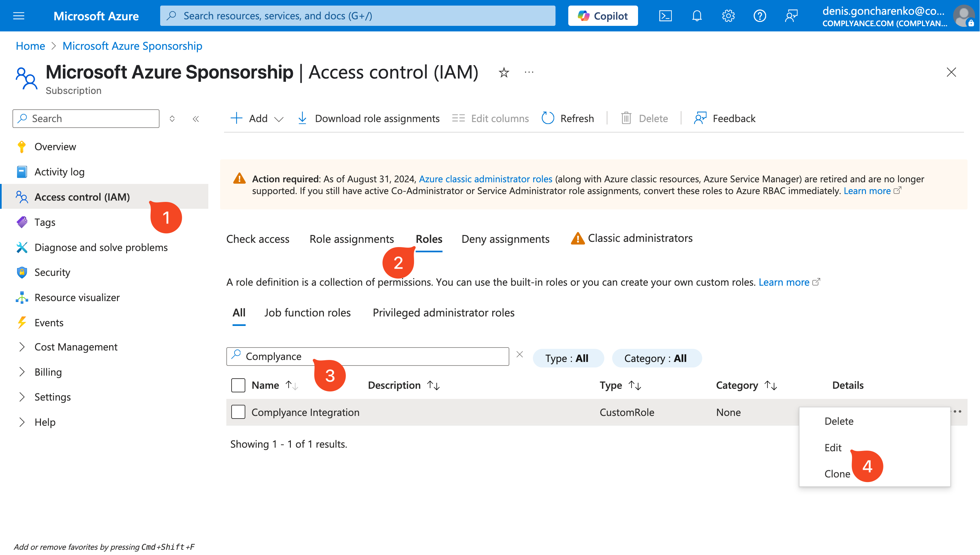The image size is (980, 555).
Task: Open portal settings gear
Action: 728,16
